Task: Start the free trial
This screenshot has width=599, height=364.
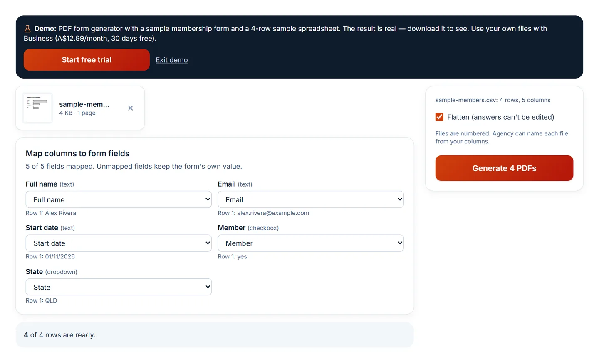Action: [87, 60]
